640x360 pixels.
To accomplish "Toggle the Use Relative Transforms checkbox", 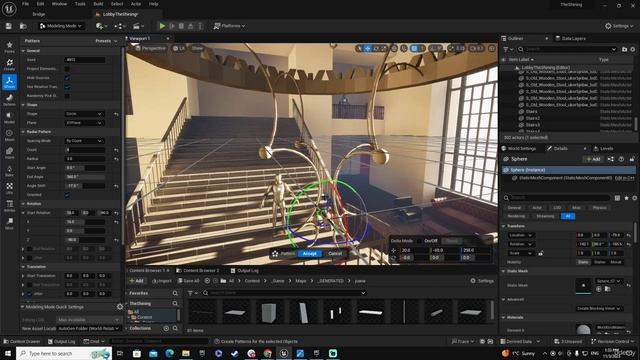I will tap(67, 87).
